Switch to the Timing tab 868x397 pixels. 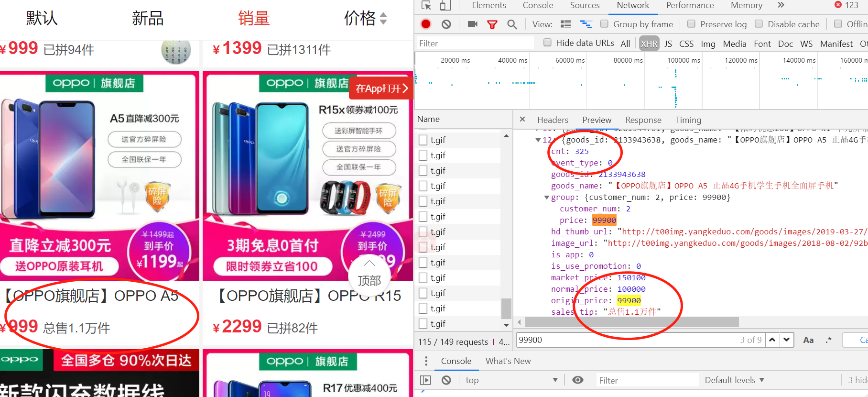click(x=688, y=120)
